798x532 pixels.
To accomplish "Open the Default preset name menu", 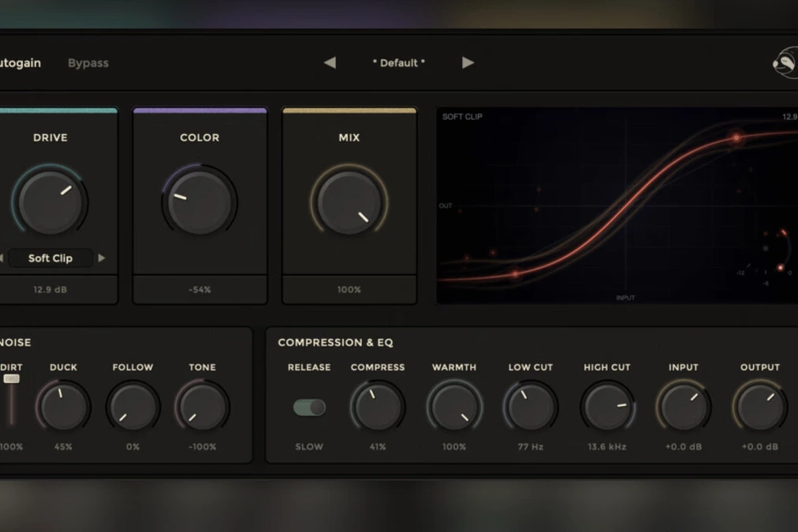I will coord(399,63).
